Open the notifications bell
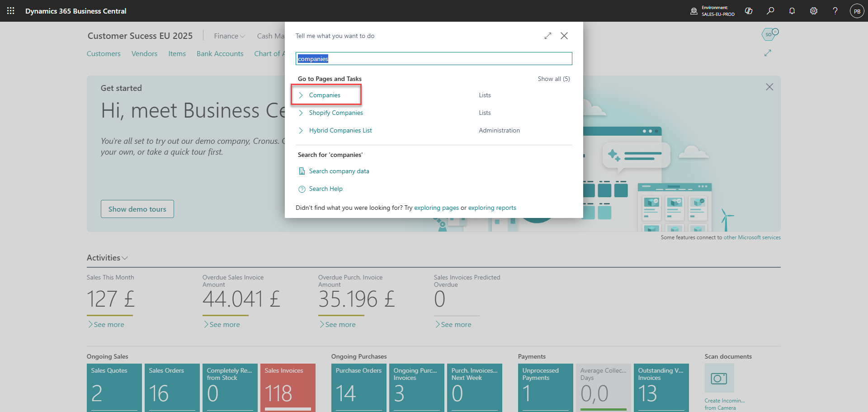 click(792, 11)
